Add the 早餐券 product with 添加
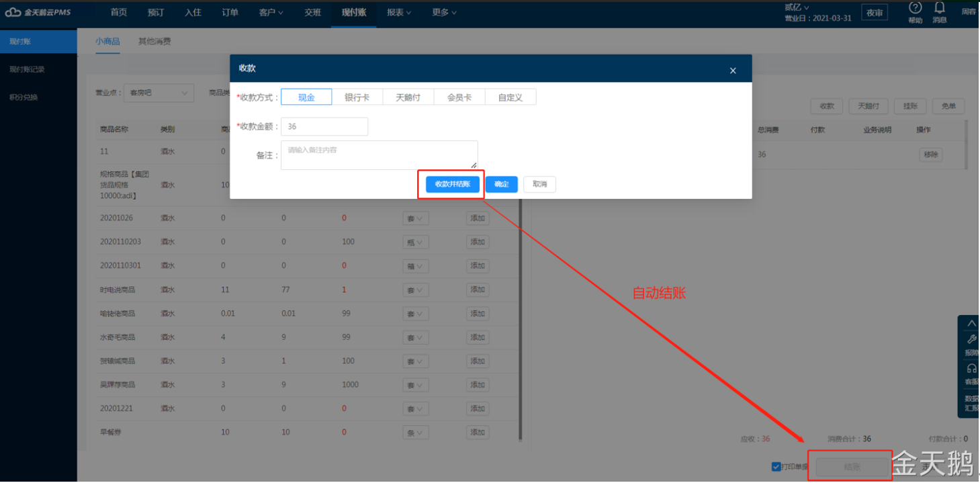Image resolution: width=980 pixels, height=483 pixels. tap(478, 432)
